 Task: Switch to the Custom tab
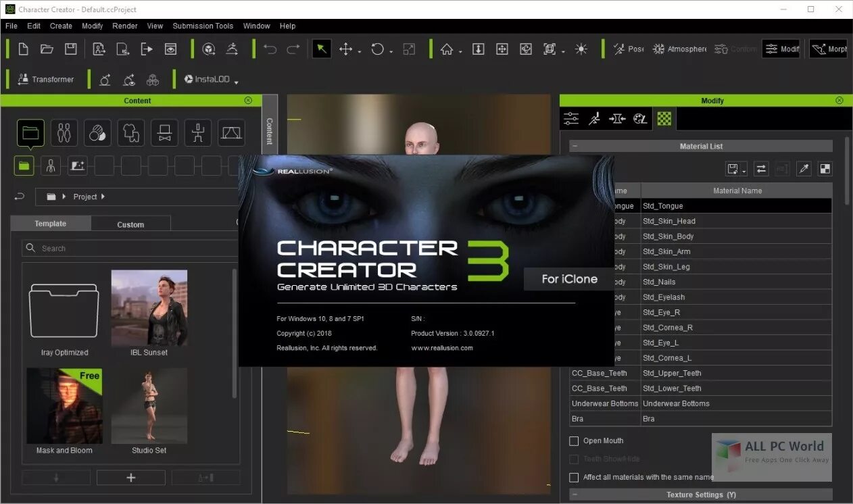pos(130,224)
